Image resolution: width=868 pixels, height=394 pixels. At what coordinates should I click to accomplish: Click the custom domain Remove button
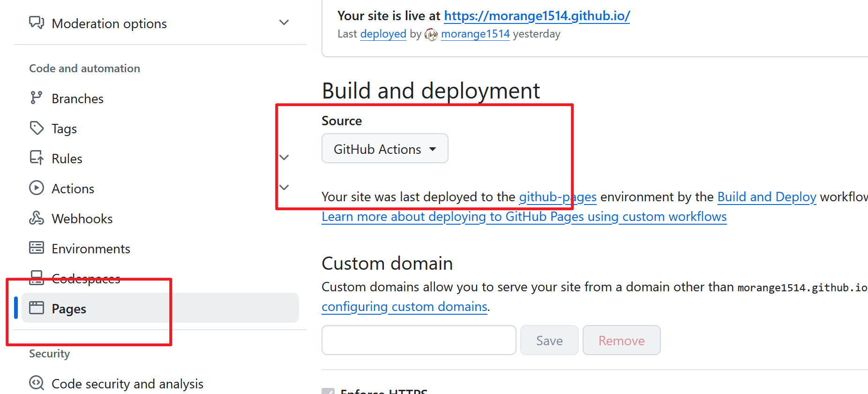[621, 340]
